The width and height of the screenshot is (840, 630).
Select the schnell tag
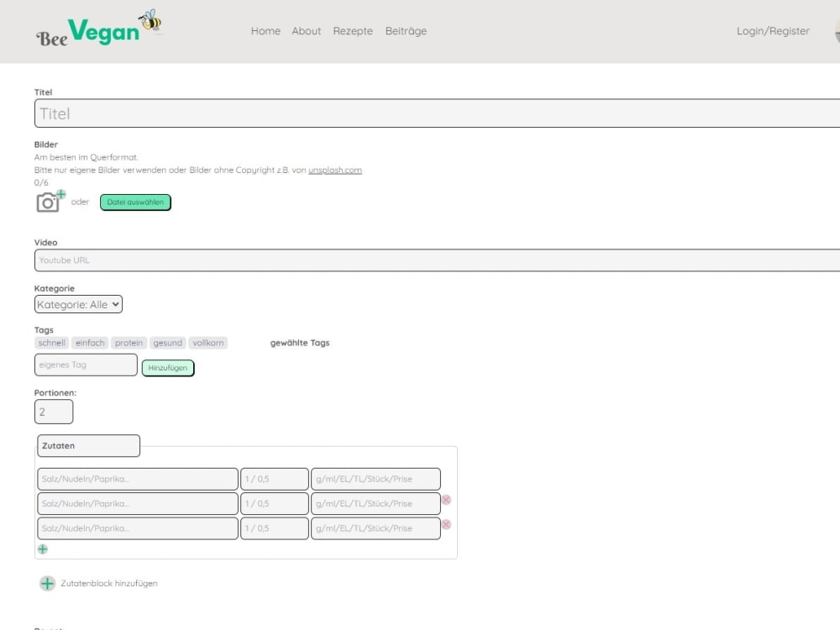51,343
